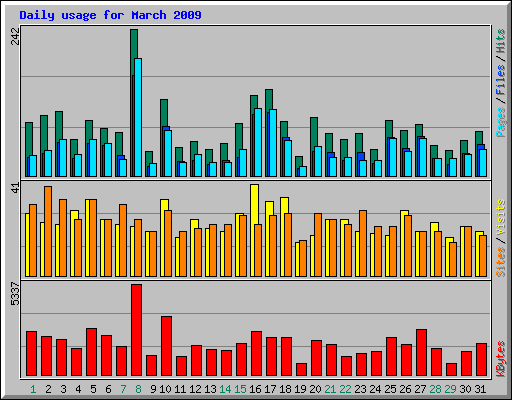Viewport: 512px width, 400px height.
Task: Click day '7' on the x-axis
Action: (123, 389)
